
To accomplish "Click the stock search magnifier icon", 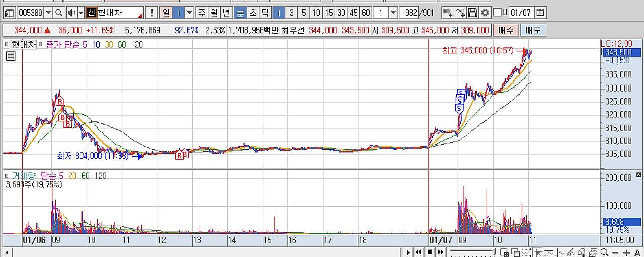I will click(59, 13).
